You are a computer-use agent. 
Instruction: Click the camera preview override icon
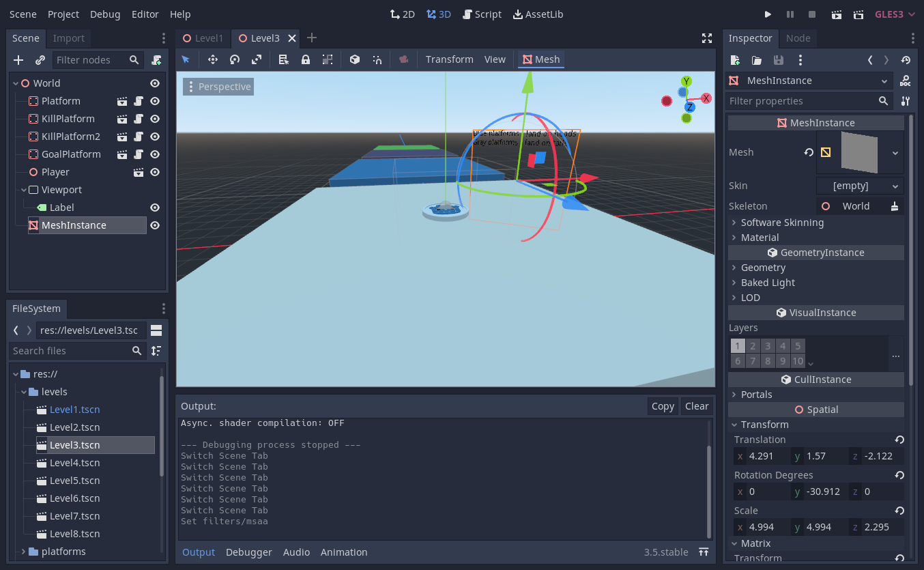click(403, 59)
